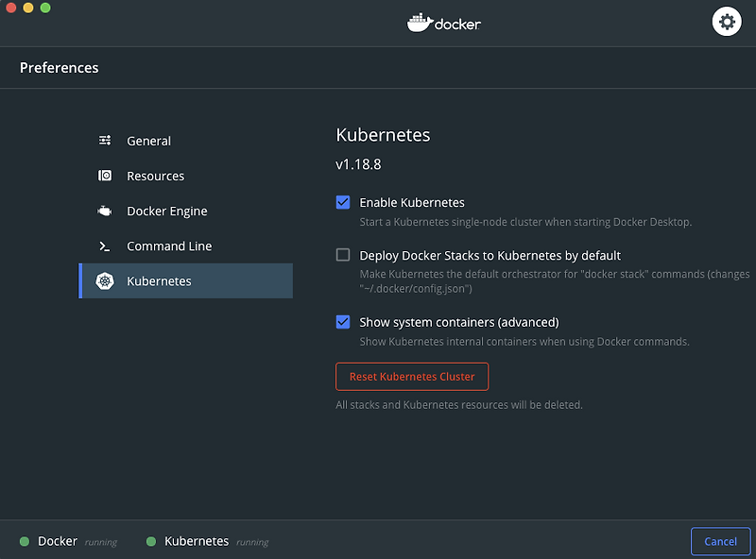The image size is (756, 559).
Task: Click the Kubernetes section title
Action: pos(383,135)
